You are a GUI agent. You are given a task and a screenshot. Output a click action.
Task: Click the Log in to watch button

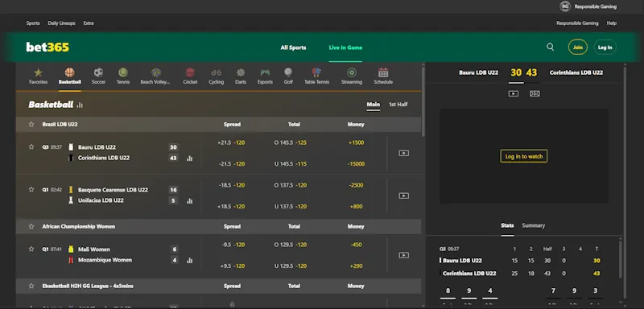pyautogui.click(x=524, y=156)
